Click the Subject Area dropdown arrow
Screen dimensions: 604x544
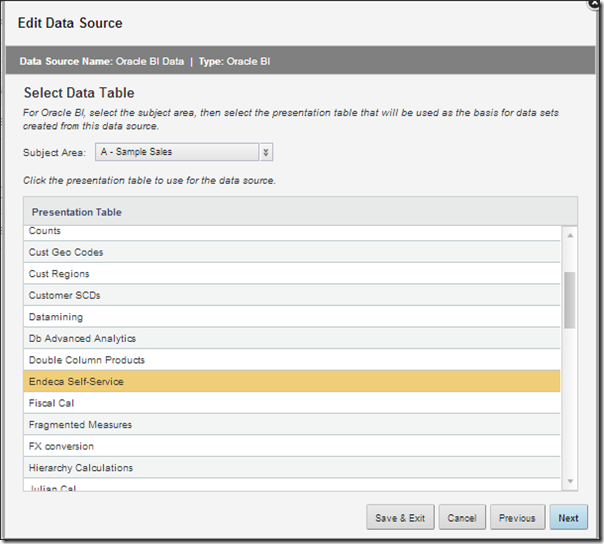pyautogui.click(x=265, y=152)
